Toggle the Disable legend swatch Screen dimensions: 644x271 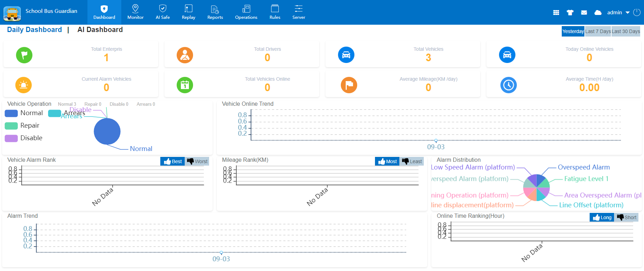pos(11,138)
